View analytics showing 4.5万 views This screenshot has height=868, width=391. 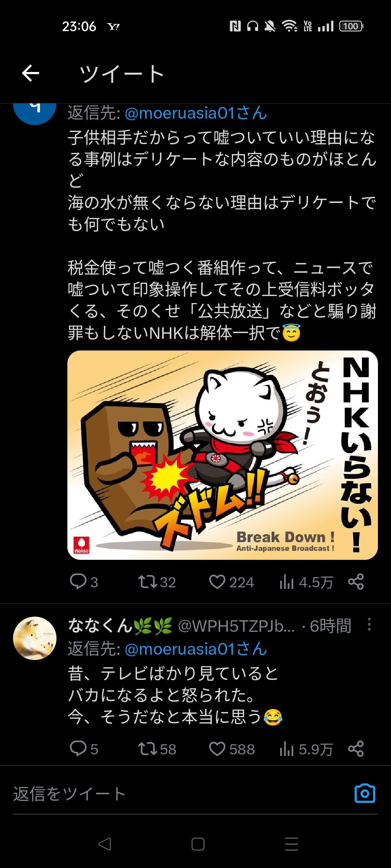pos(306,582)
